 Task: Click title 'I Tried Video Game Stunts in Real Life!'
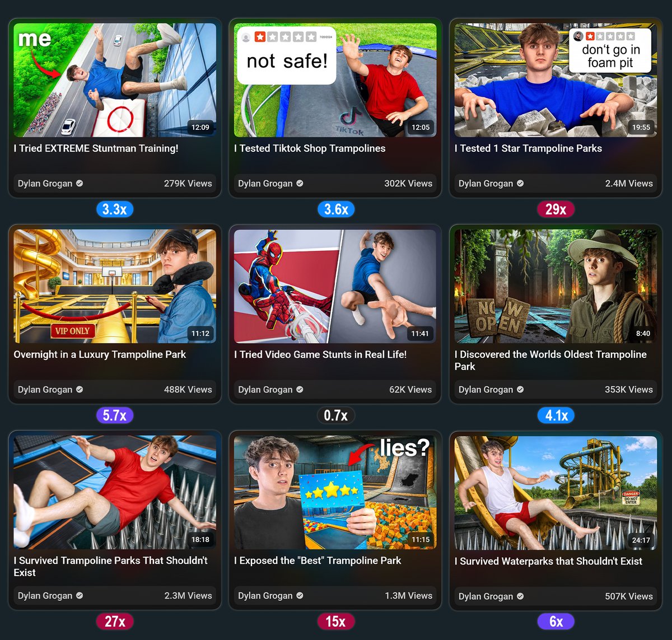click(x=320, y=354)
